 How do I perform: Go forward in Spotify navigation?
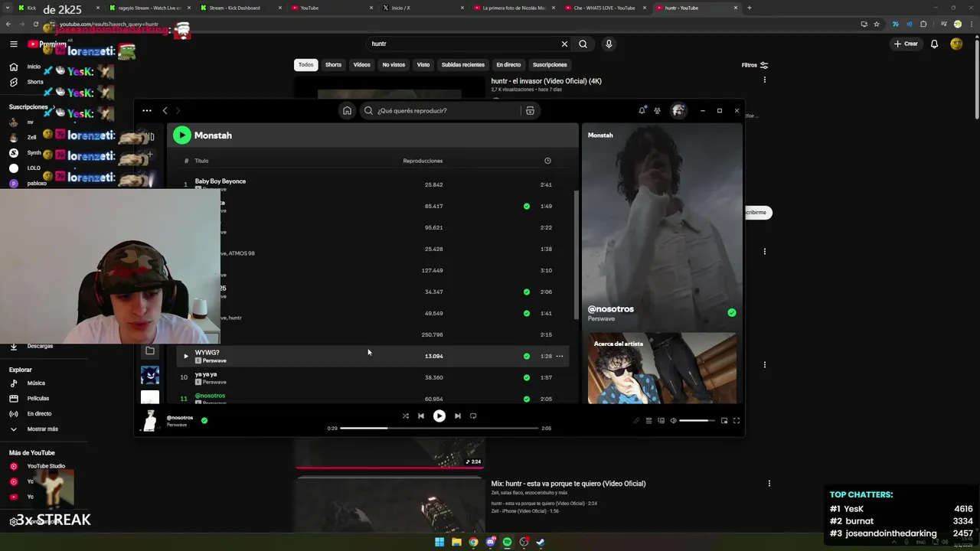(178, 110)
